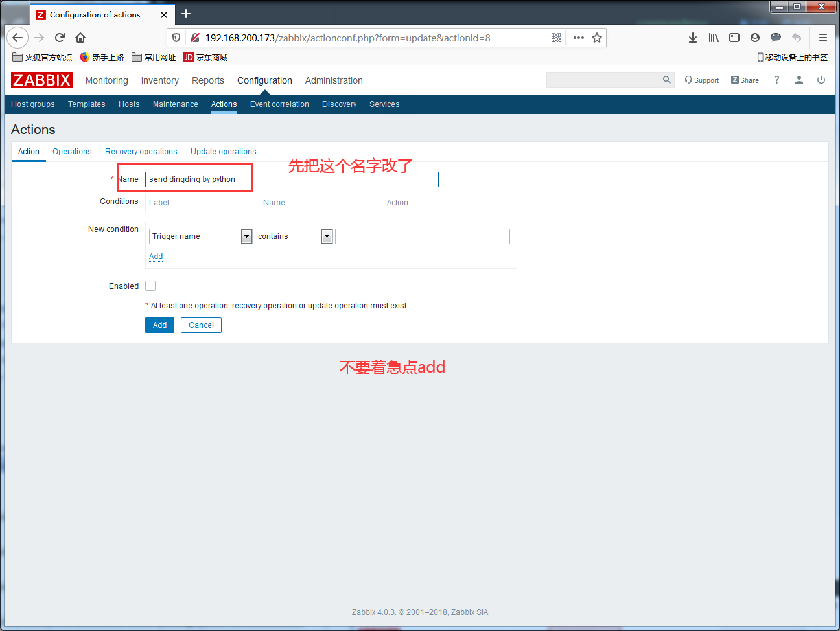Click the undo arrow toolbar icon

tap(797, 38)
